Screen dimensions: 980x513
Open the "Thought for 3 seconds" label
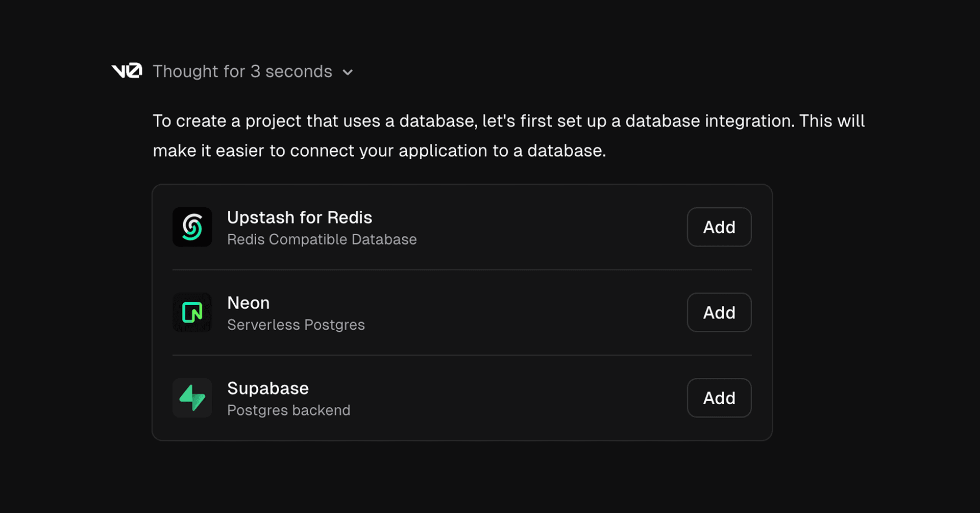(242, 71)
